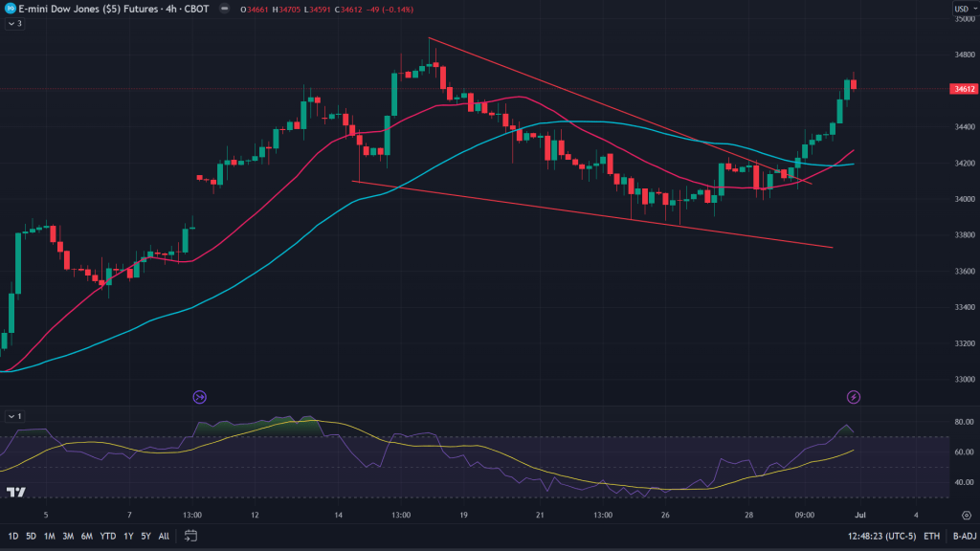Screen dimensions: 980x551
Task: Click the market status icon beside CBOT
Action: 223,9
